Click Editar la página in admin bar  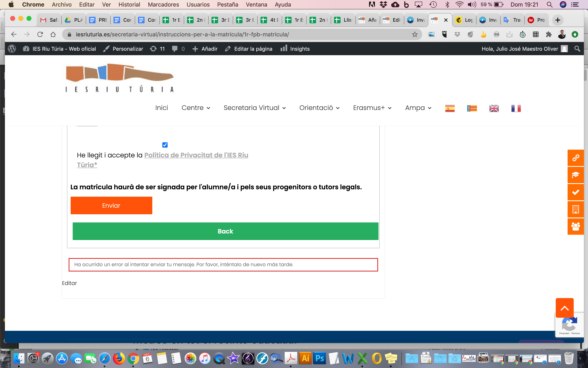(248, 49)
